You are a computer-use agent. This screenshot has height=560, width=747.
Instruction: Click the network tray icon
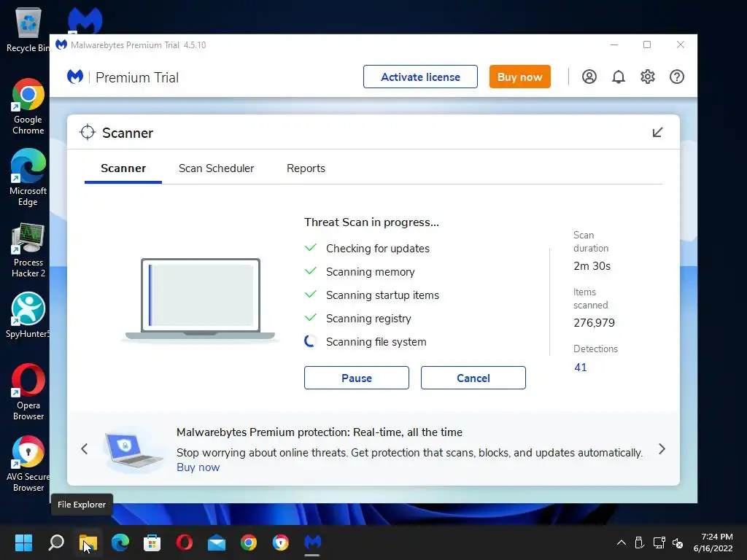659,542
